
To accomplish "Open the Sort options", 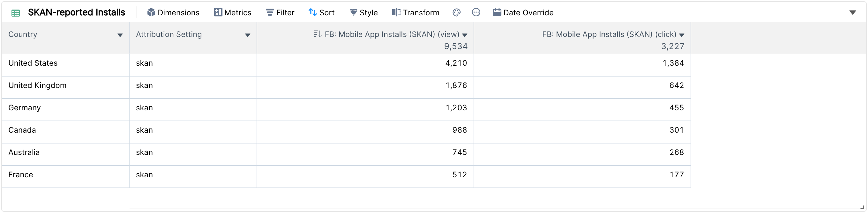I will (321, 13).
